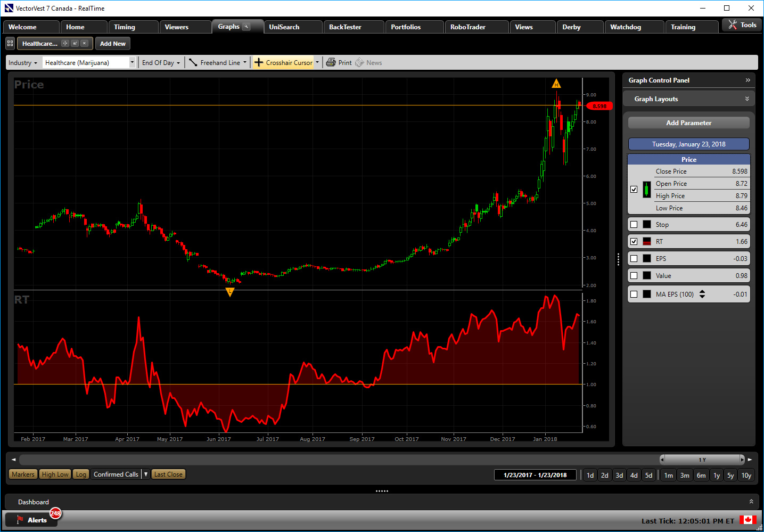Click the Value parameter color swatch

click(647, 276)
